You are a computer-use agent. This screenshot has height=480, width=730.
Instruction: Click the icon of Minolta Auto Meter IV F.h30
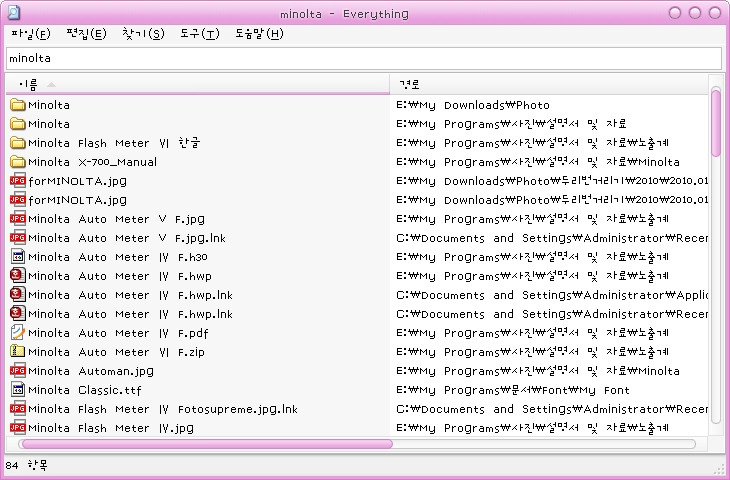(x=17, y=257)
